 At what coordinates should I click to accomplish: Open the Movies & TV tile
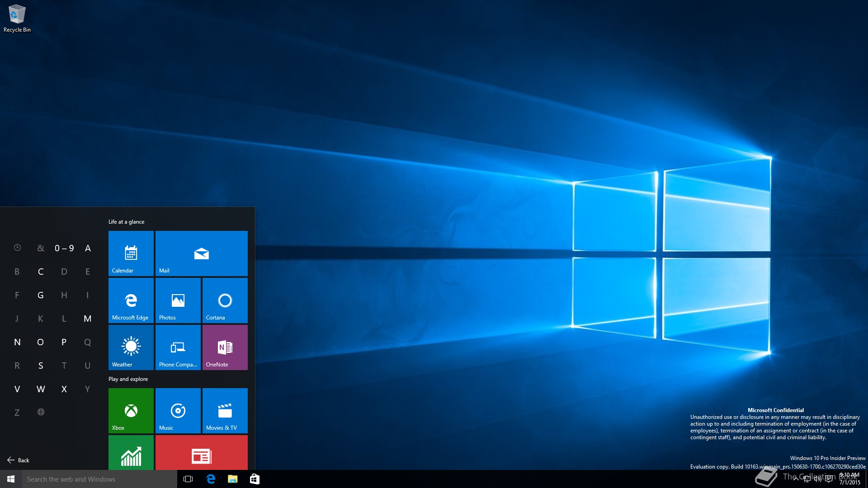click(x=225, y=411)
